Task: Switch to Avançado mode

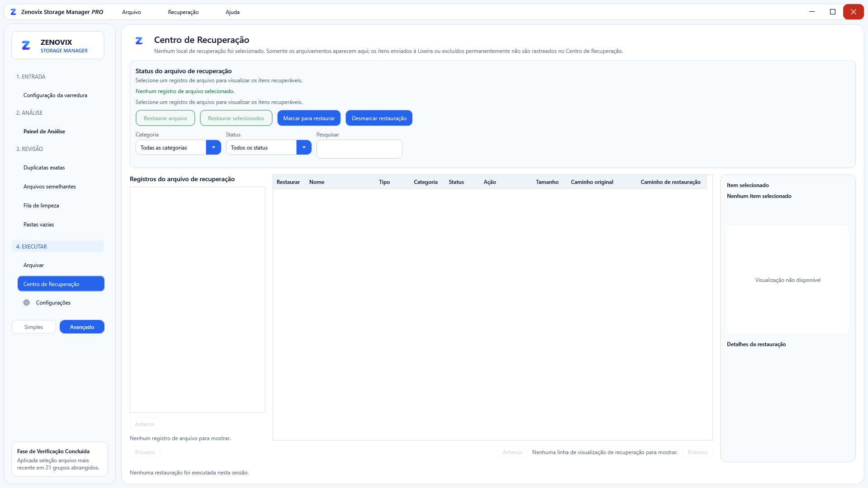Action: tap(82, 327)
